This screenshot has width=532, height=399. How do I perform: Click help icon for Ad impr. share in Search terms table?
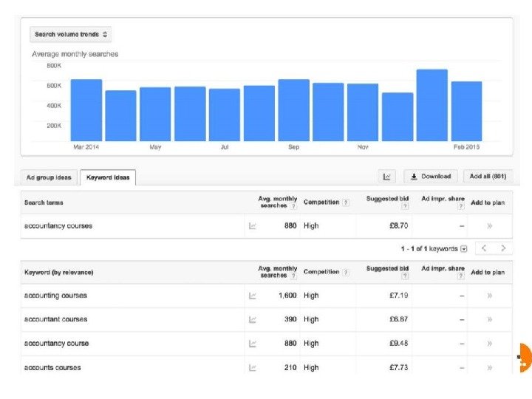pos(461,206)
